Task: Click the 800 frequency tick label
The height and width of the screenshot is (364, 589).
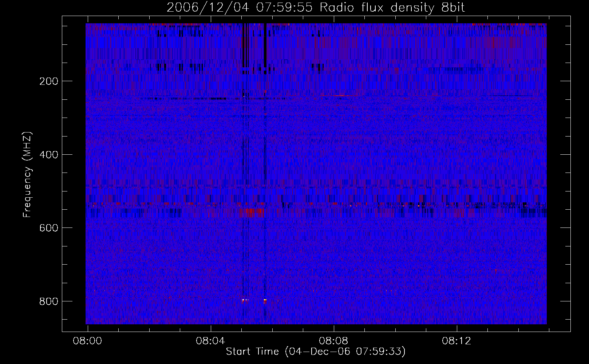Action: point(48,301)
